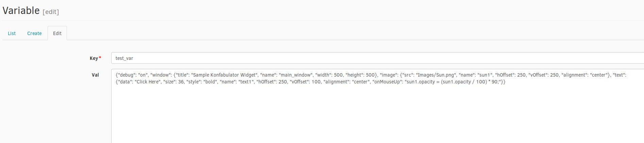
Task: Click the [edit] text beside the heading
Action: tap(51, 12)
